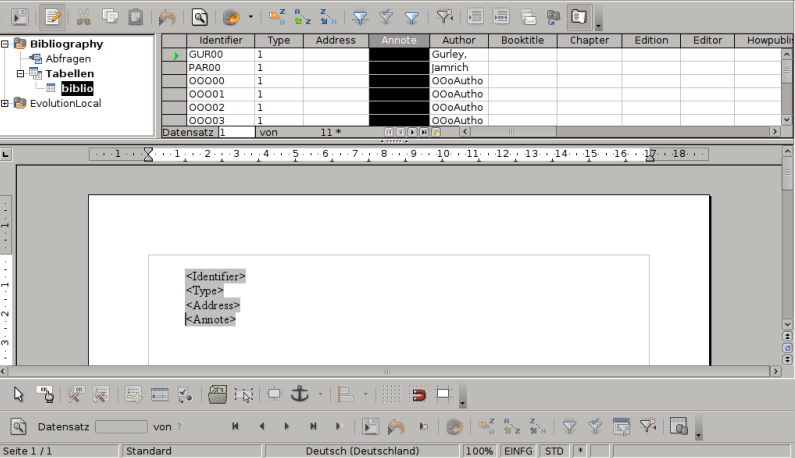Expand the EvolutionLocal database node

pos(7,103)
